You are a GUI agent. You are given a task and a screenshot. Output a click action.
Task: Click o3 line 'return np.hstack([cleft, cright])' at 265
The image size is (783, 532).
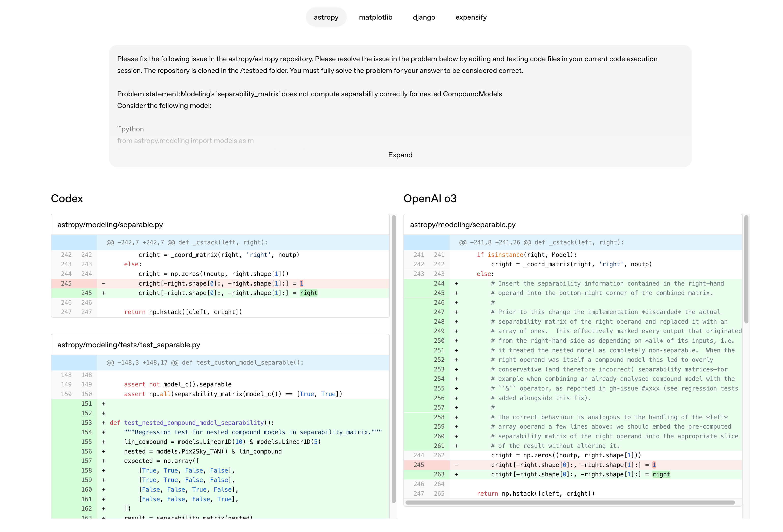tap(573, 494)
